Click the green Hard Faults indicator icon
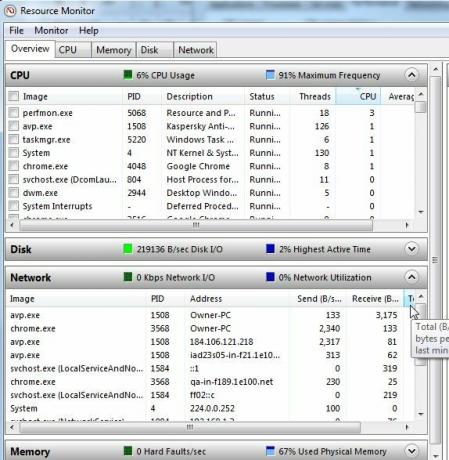The image size is (449, 460). [128, 451]
